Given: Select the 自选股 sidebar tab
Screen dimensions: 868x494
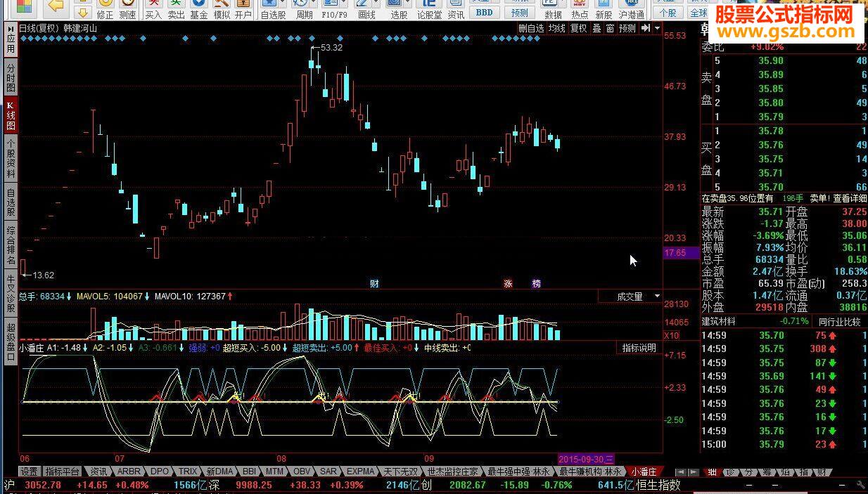Looking at the screenshot, I should click(11, 202).
